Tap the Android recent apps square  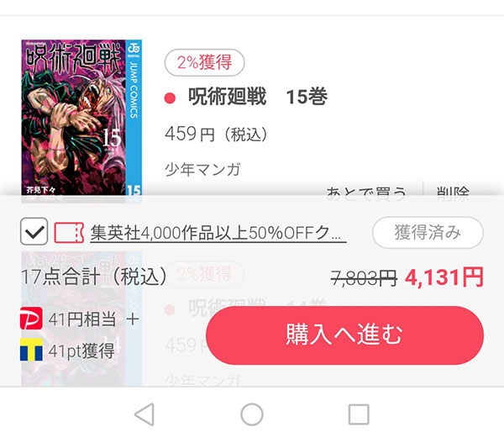point(359,414)
